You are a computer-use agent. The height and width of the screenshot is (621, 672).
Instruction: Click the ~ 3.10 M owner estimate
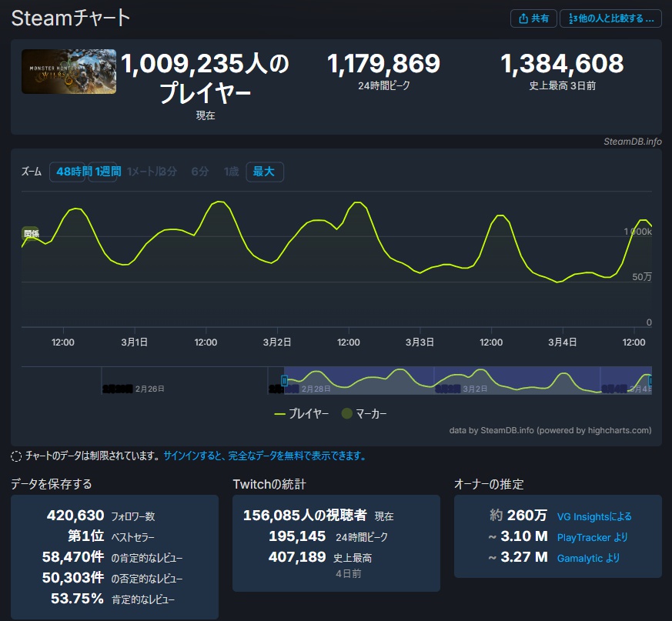[x=518, y=536]
